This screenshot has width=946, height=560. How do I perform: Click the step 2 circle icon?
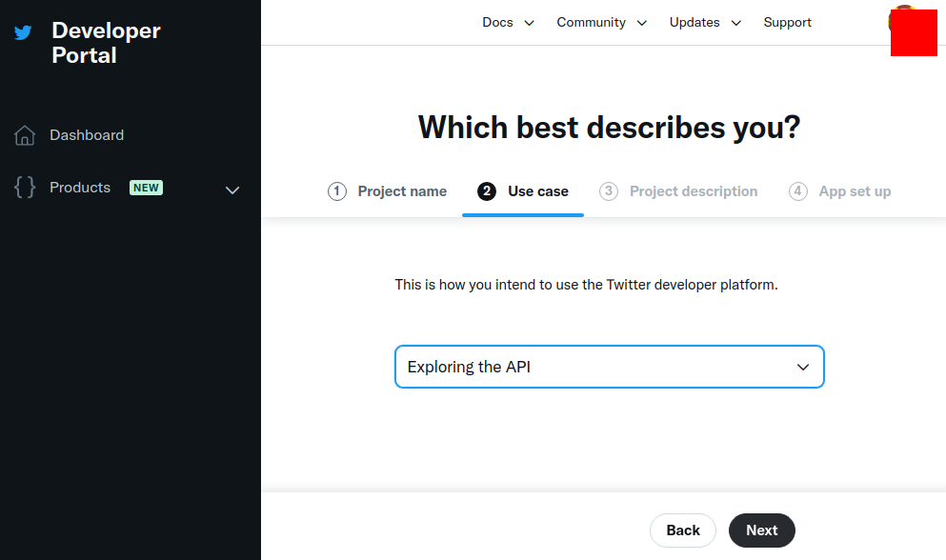click(x=487, y=191)
